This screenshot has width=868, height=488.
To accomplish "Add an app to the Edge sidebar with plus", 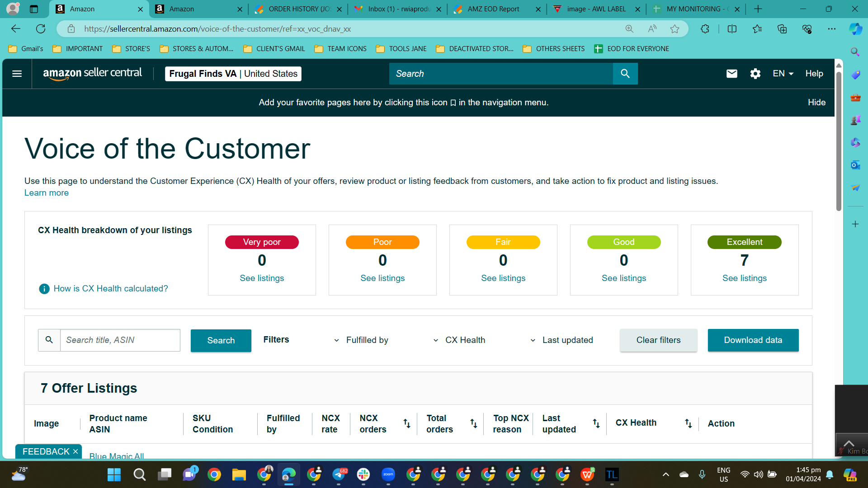I will (x=855, y=224).
